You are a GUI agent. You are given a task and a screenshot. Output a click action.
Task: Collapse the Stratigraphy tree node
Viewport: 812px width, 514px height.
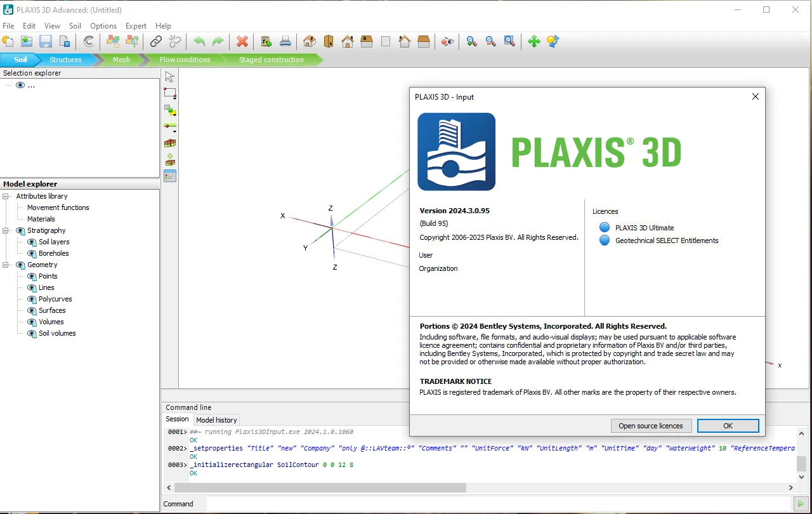tap(6, 230)
